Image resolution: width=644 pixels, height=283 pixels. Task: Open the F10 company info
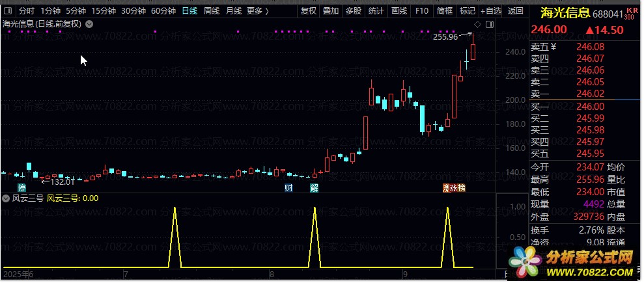[421, 11]
